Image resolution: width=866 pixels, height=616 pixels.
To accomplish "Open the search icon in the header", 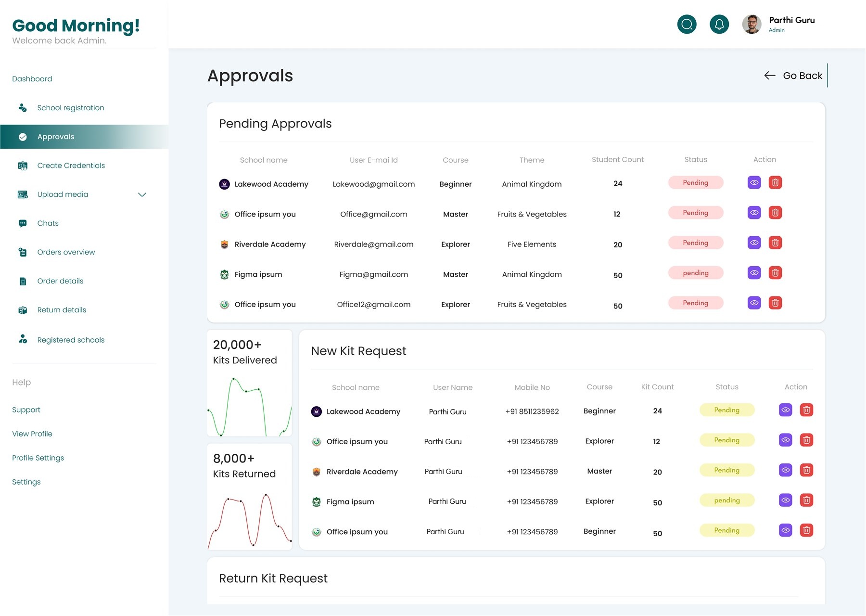I will pos(687,24).
